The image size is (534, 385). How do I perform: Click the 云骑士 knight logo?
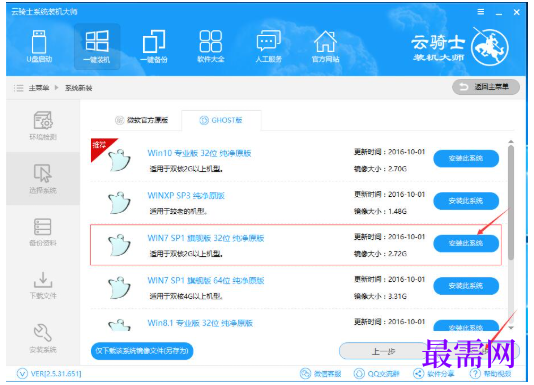[x=490, y=47]
